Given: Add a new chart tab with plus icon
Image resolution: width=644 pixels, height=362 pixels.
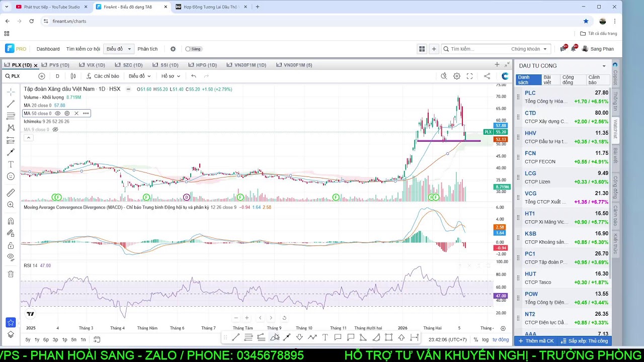Looking at the screenshot, I should [x=497, y=65].
